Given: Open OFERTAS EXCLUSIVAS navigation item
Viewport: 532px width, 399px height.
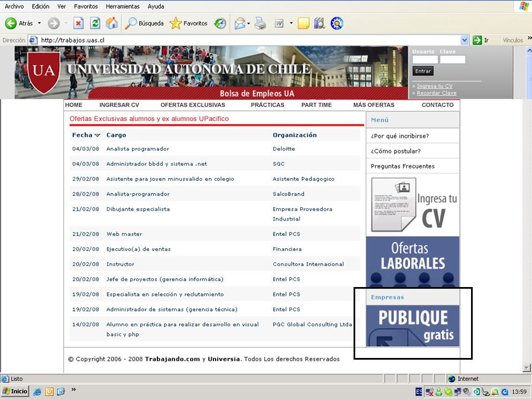Looking at the screenshot, I should click(193, 105).
